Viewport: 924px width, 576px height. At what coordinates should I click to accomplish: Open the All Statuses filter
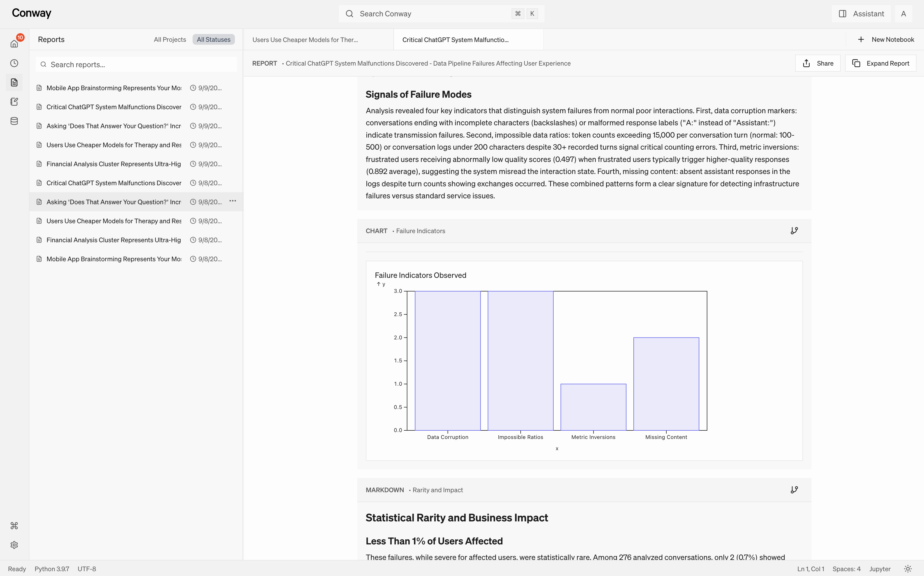[213, 40]
